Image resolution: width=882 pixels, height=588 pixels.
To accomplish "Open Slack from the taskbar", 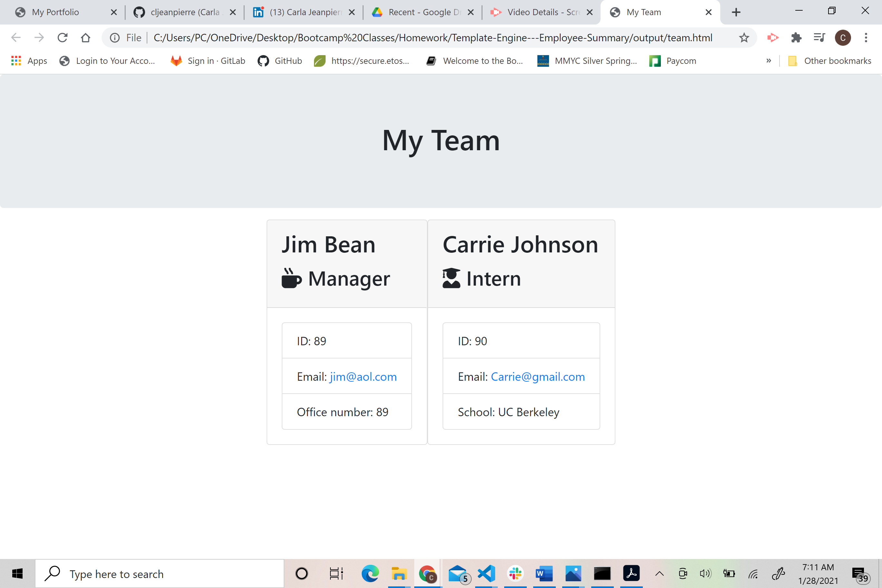I will point(515,573).
